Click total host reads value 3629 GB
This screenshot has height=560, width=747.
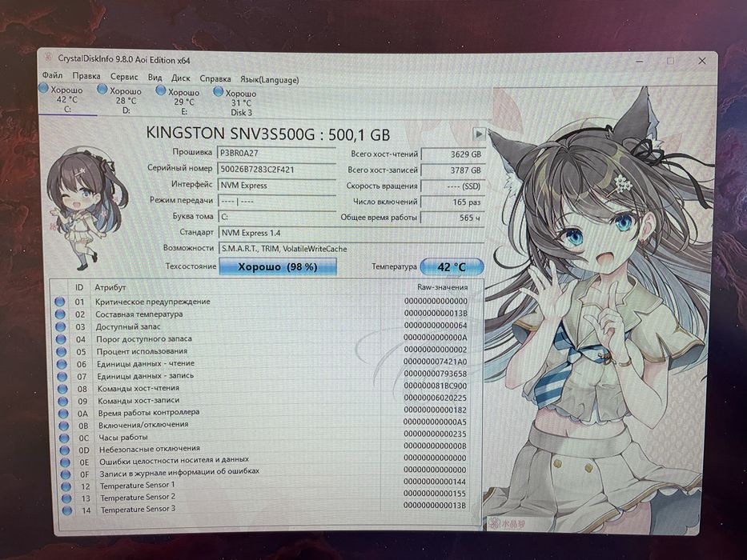tap(453, 154)
